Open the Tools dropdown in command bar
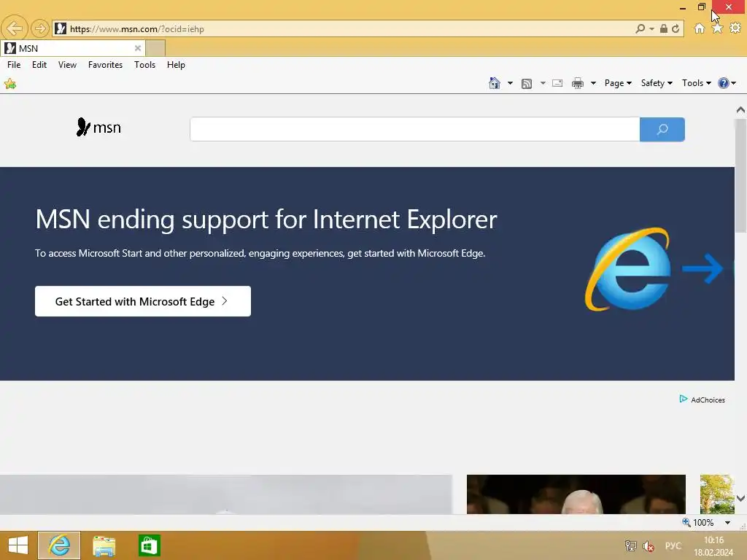Screen dimensions: 747x560 coord(697,83)
